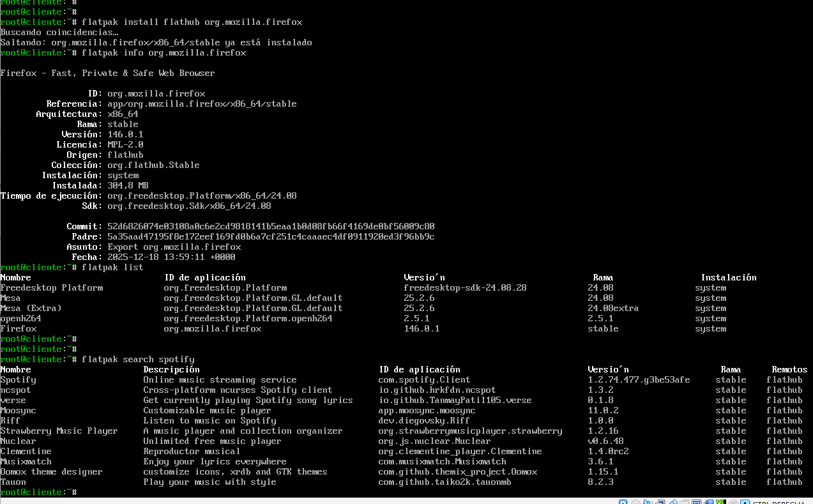Click the VirtualBox hard disk status icon

coord(623,501)
